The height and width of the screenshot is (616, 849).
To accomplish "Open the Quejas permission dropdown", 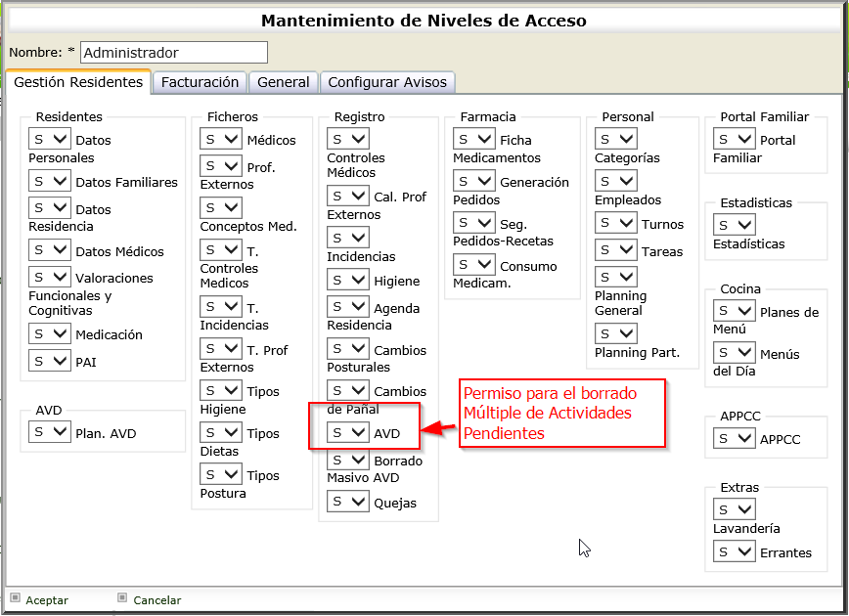I will tap(347, 502).
